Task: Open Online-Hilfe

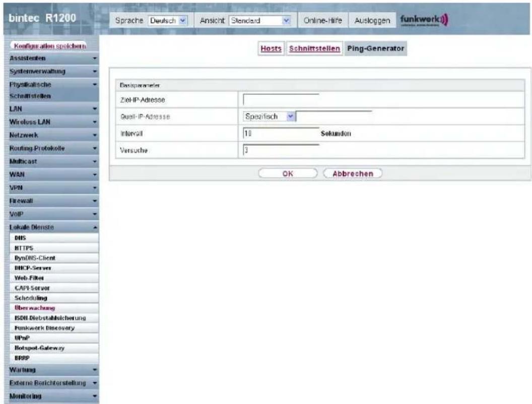Action: [322, 21]
